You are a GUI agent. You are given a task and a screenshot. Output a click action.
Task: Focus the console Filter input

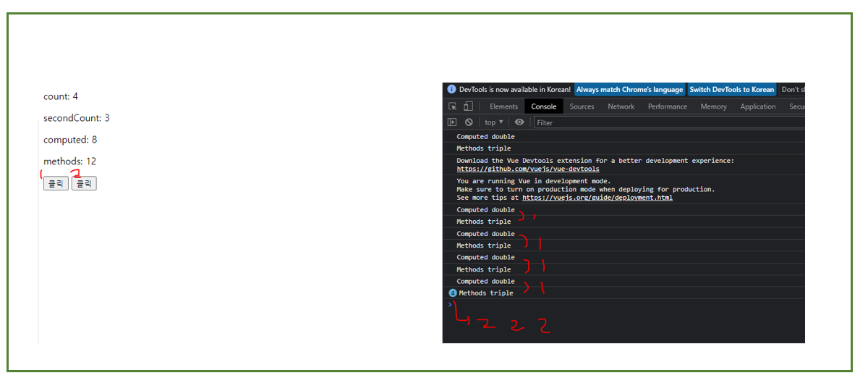coord(668,122)
